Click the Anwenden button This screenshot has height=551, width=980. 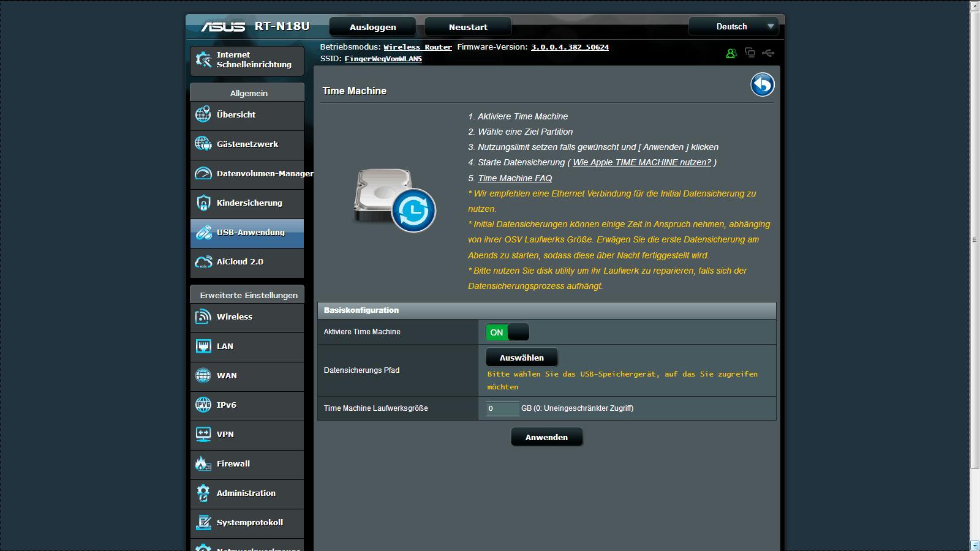546,437
